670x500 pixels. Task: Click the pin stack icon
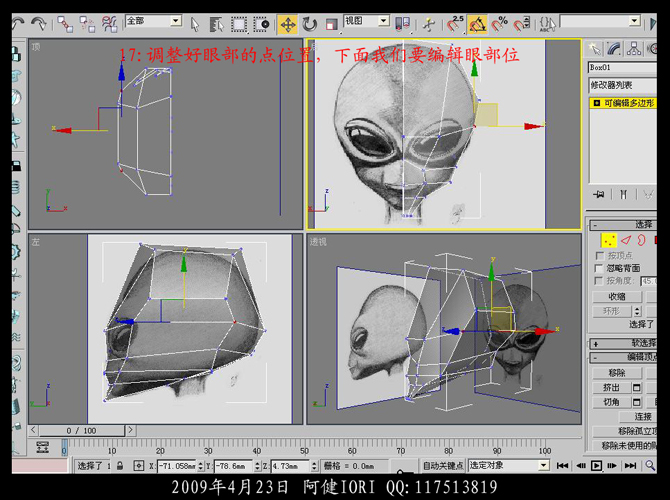point(599,194)
